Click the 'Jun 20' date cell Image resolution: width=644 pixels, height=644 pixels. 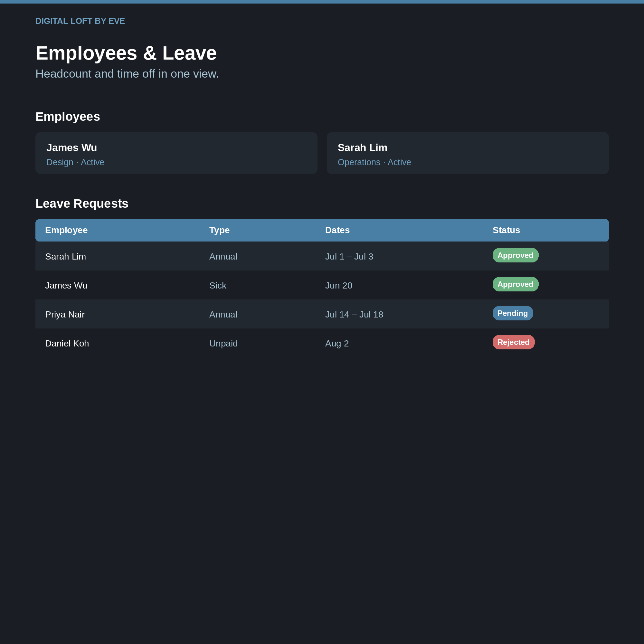pyautogui.click(x=339, y=286)
